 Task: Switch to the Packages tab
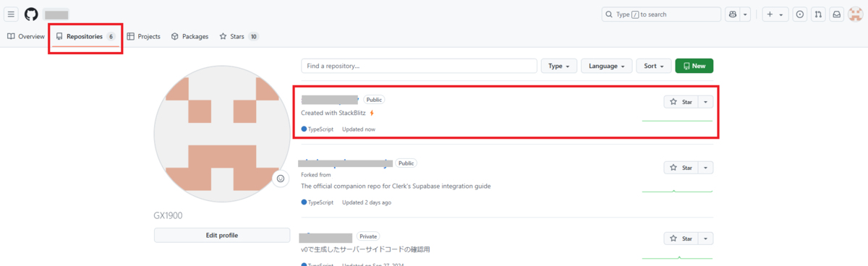pyautogui.click(x=190, y=36)
